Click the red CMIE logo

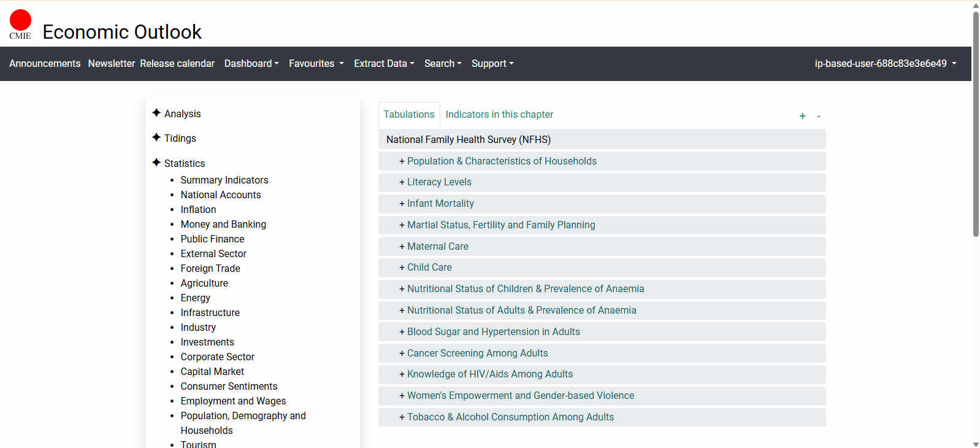coord(20,23)
